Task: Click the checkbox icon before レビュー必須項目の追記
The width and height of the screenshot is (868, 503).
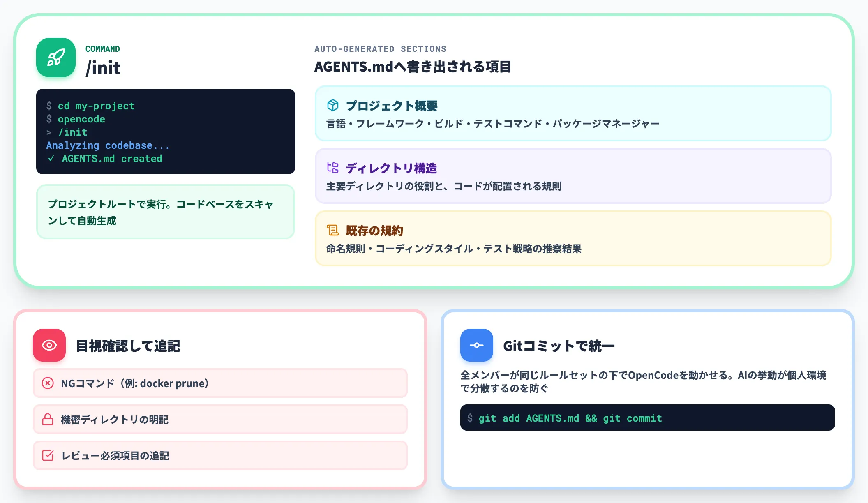Action: pyautogui.click(x=48, y=455)
